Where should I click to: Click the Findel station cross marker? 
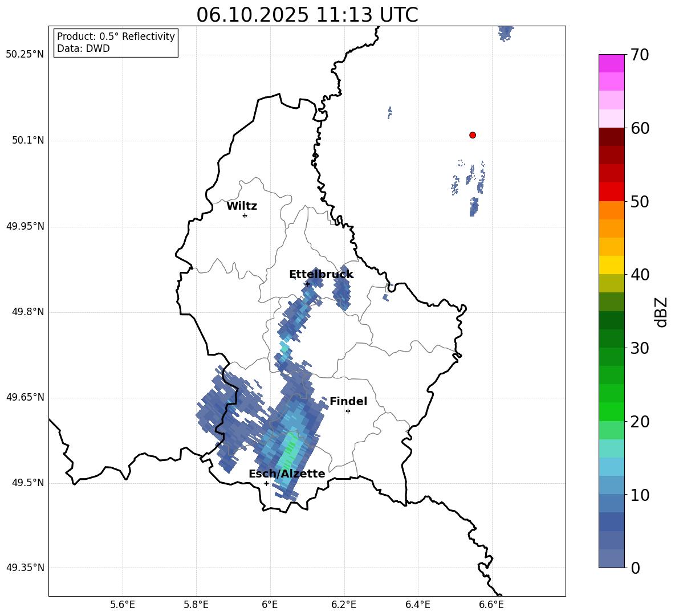(x=348, y=411)
